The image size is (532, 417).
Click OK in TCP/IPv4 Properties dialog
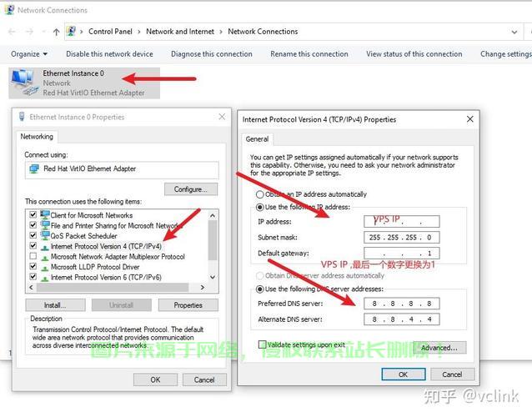point(403,374)
